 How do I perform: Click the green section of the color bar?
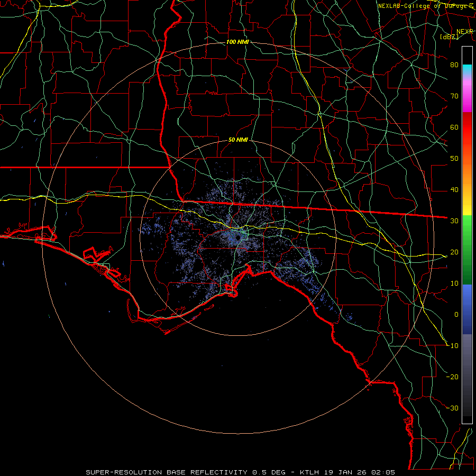point(467,250)
